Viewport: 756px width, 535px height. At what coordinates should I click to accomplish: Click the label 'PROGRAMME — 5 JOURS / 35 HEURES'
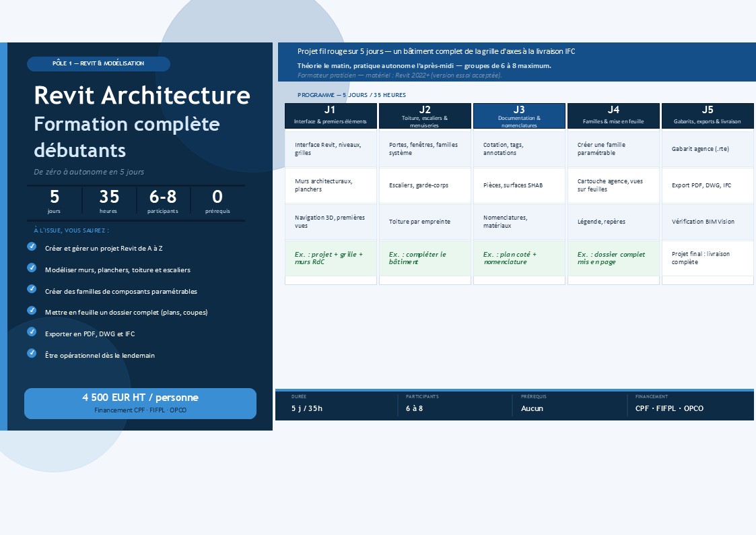[351, 95]
